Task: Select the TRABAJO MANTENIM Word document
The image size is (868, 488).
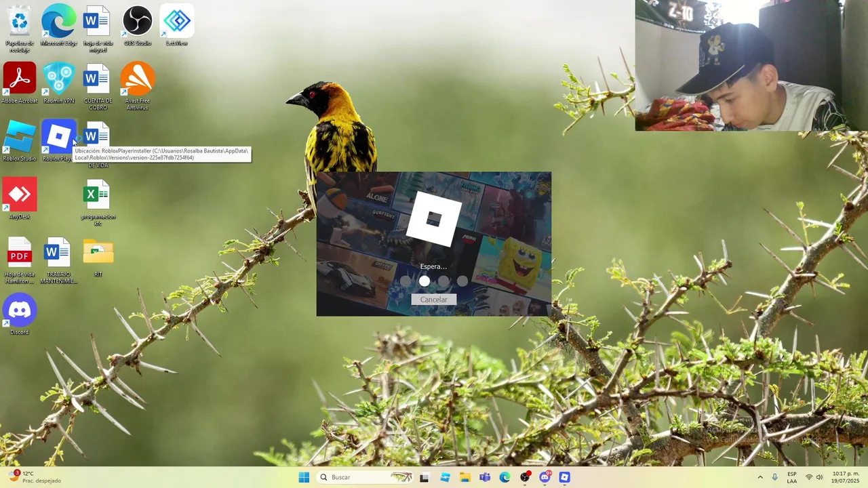Action: point(58,260)
